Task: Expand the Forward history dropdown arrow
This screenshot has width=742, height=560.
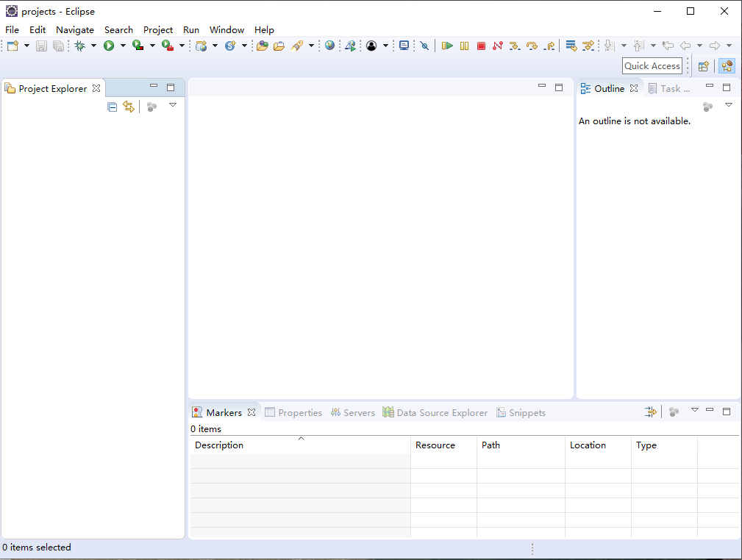Action: pos(729,46)
